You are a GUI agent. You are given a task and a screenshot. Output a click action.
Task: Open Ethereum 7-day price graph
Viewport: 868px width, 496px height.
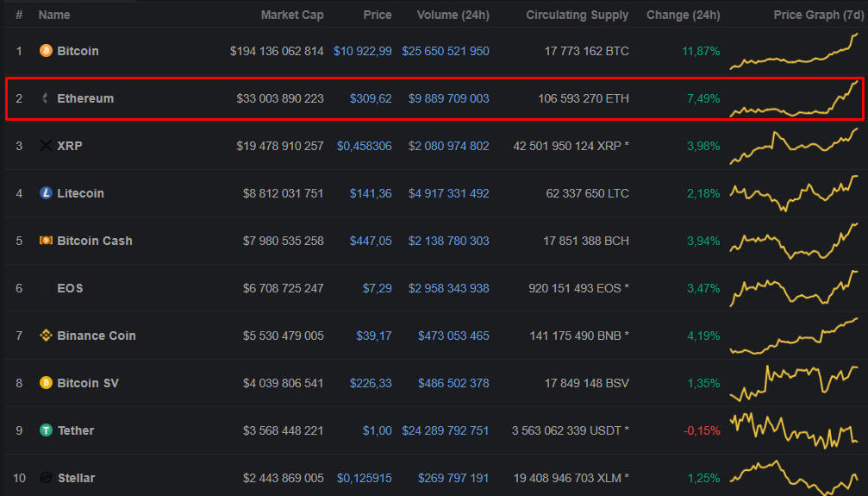click(795, 98)
